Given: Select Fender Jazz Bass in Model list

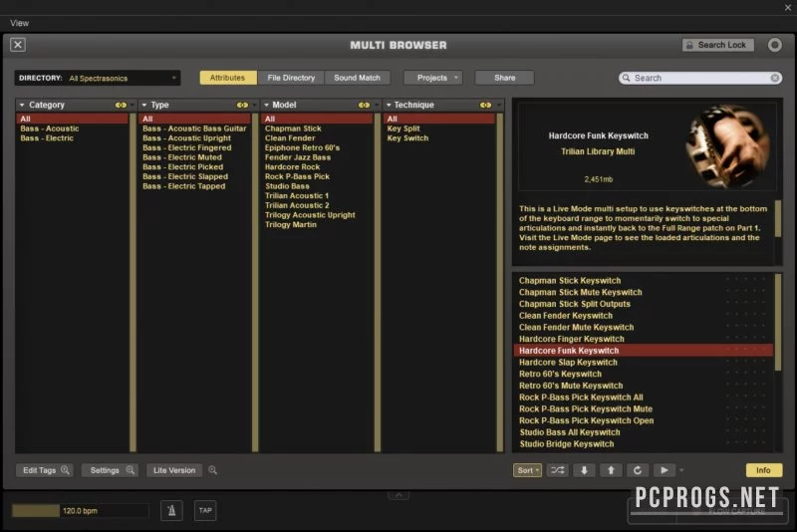Looking at the screenshot, I should pyautogui.click(x=297, y=157).
